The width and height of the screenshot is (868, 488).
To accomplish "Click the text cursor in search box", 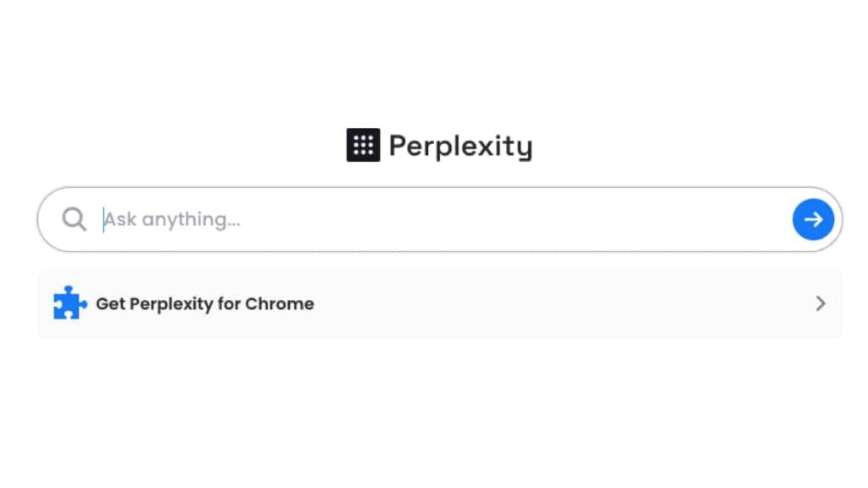I will point(103,219).
